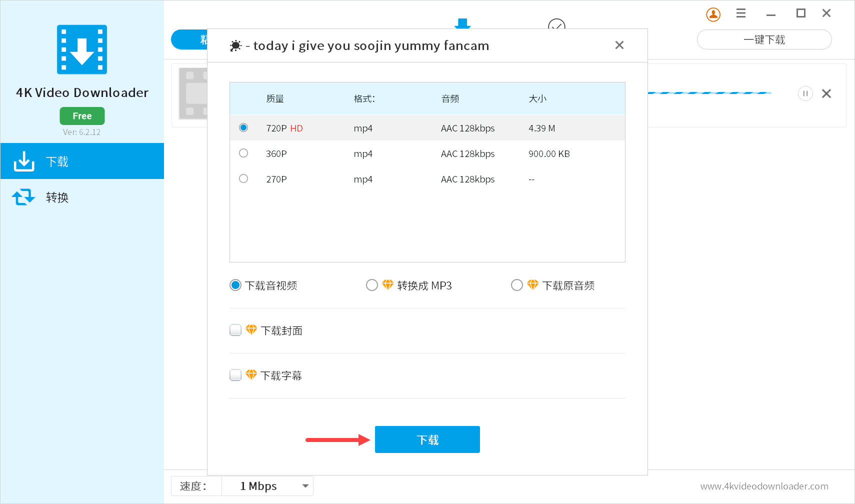Maximize the application window
This screenshot has width=855, height=504.
pos(800,13)
